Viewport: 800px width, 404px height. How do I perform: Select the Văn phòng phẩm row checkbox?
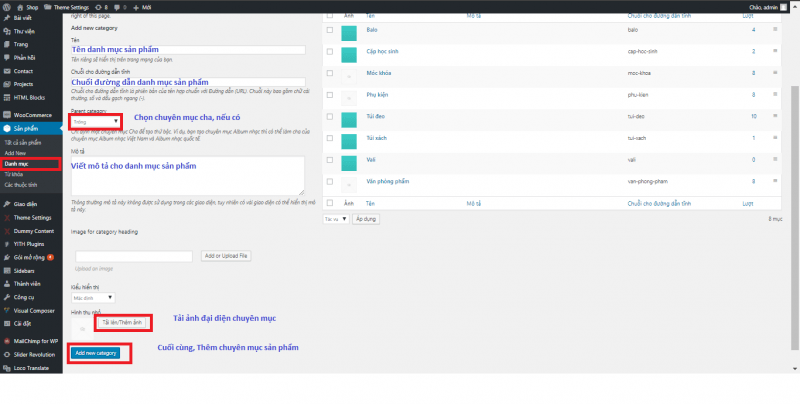[329, 181]
